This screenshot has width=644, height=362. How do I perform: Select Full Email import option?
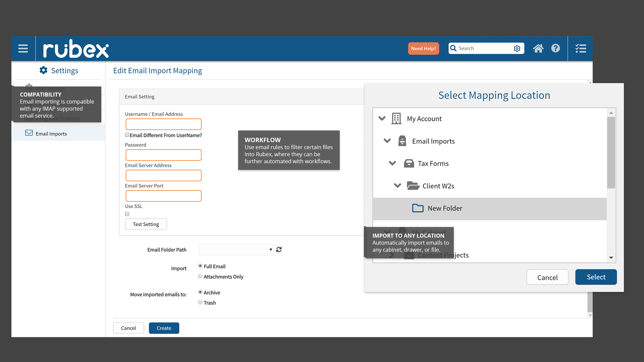(x=200, y=266)
